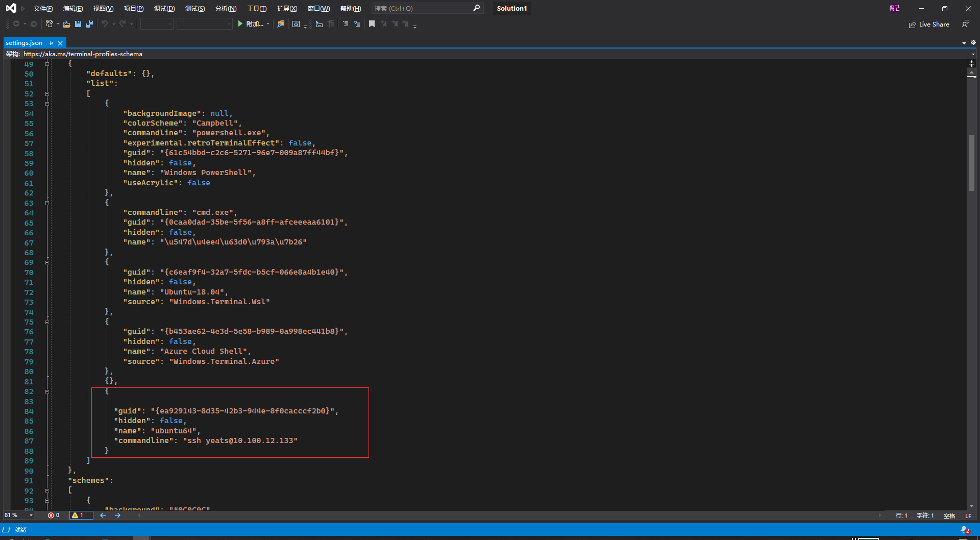Click the vertical scrollbar thumb

tap(972, 163)
